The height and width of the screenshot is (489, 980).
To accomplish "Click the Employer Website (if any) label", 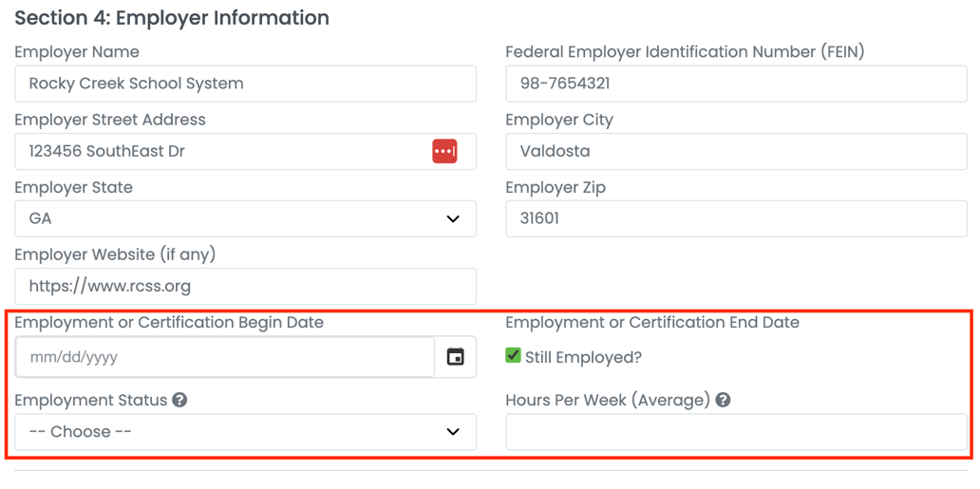I will tap(115, 254).
